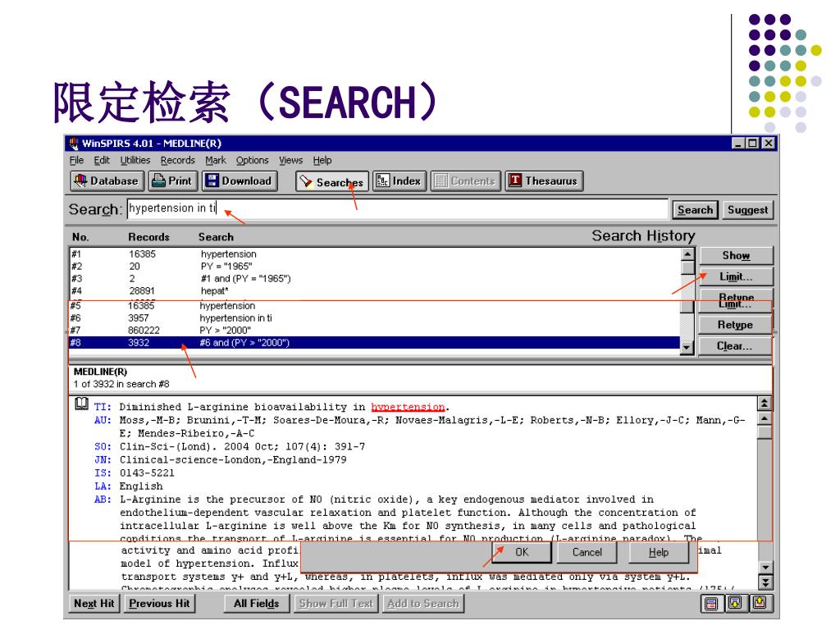The width and height of the screenshot is (840, 630).
Task: Click the Download toolbar button
Action: pos(240,181)
